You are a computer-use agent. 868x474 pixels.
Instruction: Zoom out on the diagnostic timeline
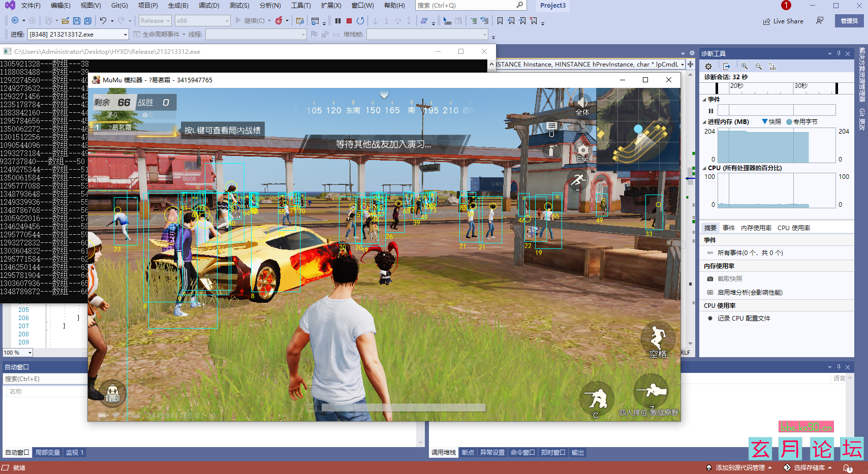759,67
